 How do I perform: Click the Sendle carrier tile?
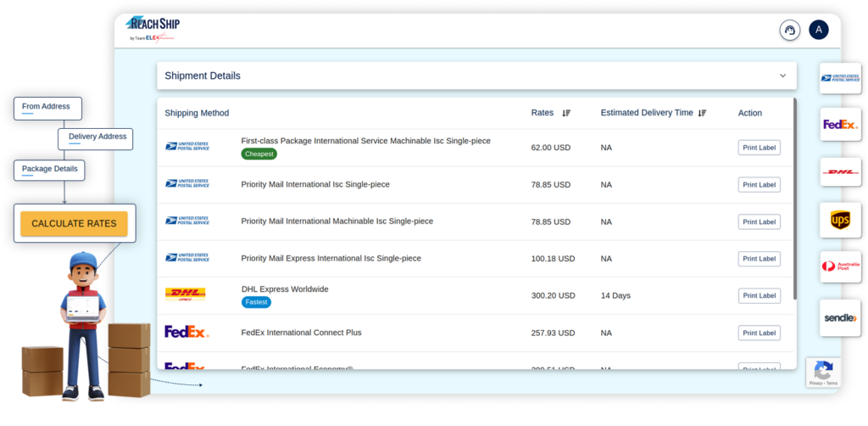(840, 318)
